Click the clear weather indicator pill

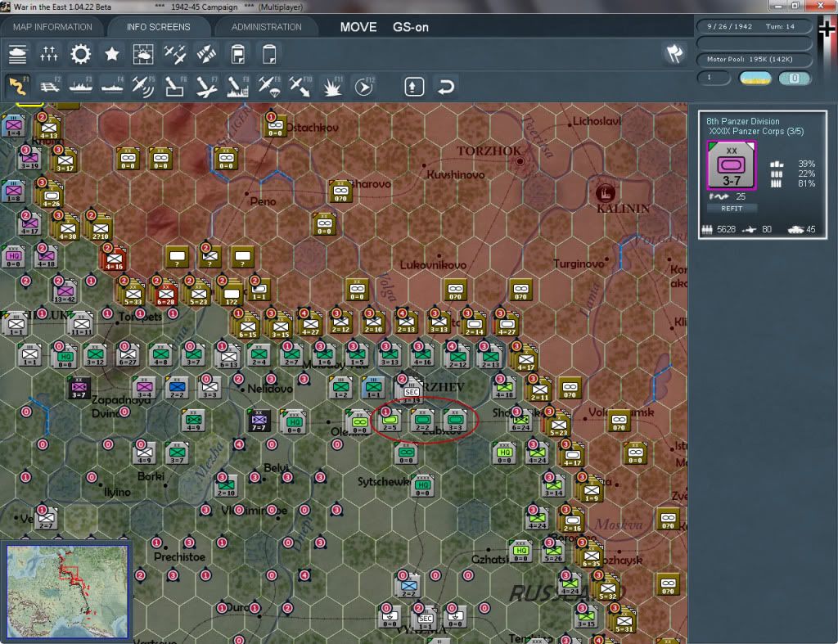click(755, 79)
